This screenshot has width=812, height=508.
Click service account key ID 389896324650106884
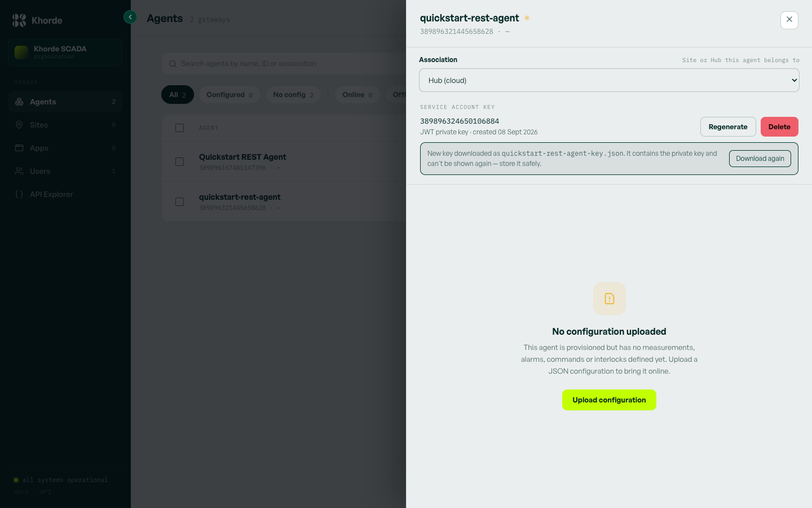[x=460, y=121]
